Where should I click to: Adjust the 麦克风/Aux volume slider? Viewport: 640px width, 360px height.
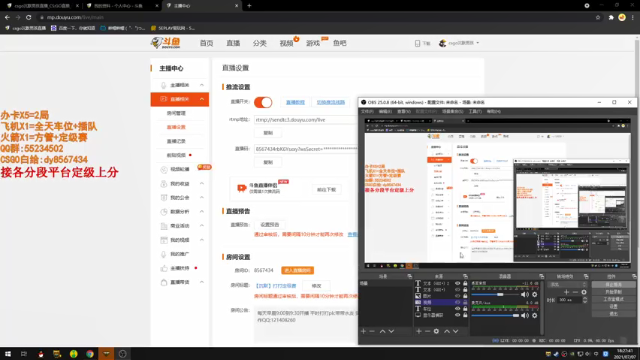click(495, 315)
